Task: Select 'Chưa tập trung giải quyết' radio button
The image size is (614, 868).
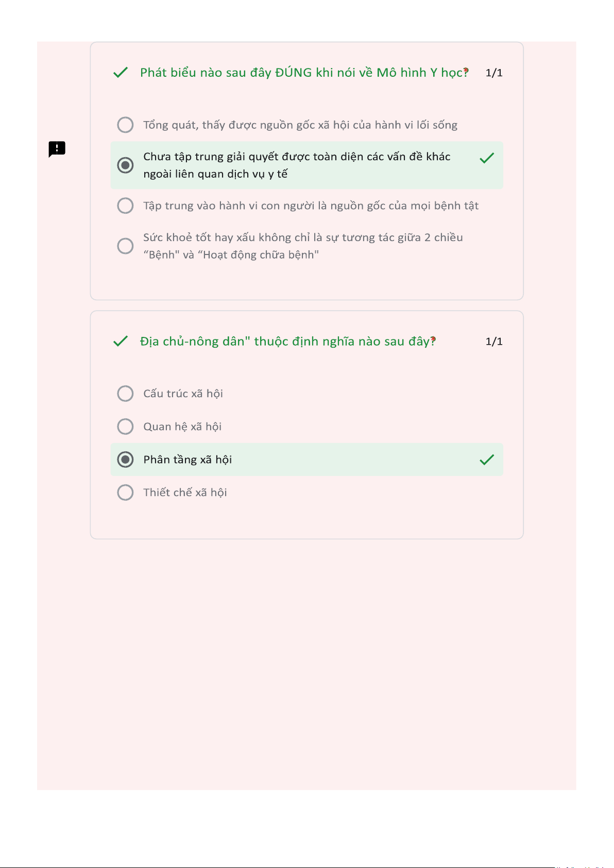Action: (x=125, y=165)
